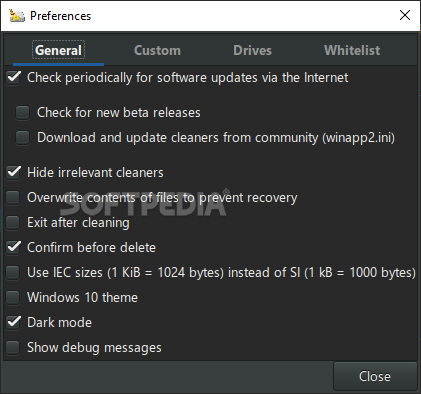The width and height of the screenshot is (421, 394).
Task: Click the BleachBit broom icon in title bar
Action: [17, 16]
